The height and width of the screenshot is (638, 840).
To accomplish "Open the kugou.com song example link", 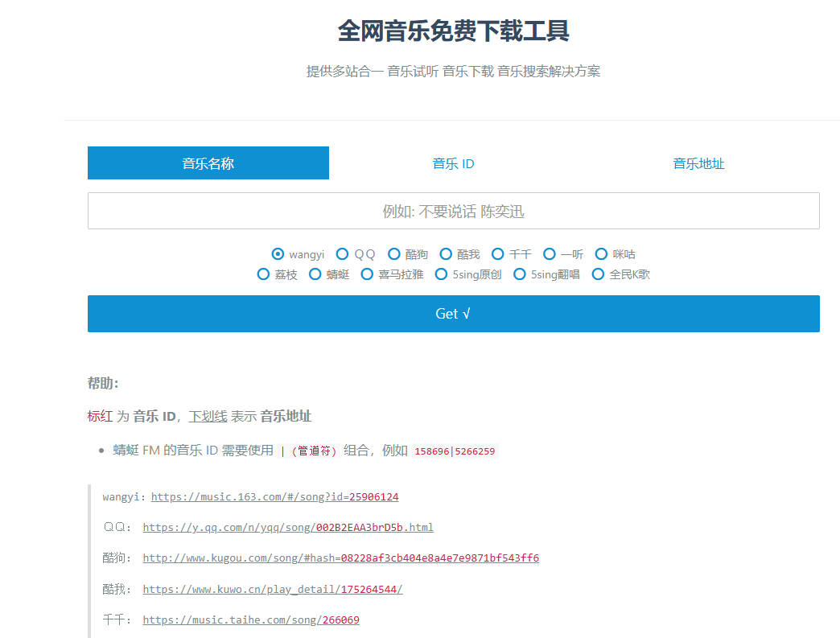I will (x=340, y=558).
